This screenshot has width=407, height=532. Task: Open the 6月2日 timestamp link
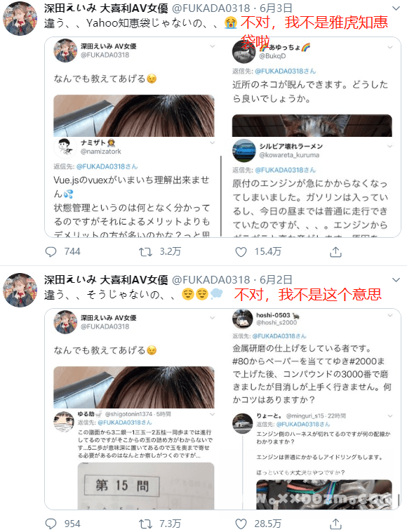(276, 280)
